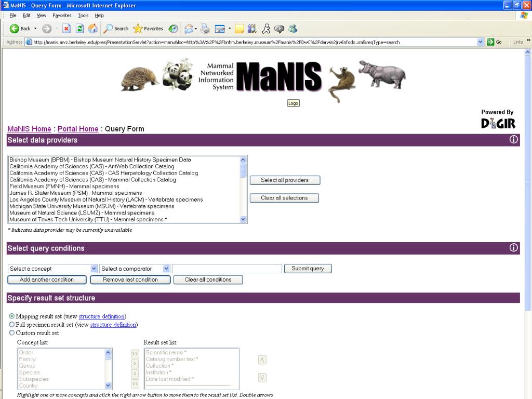Viewport: 532px width, 399px height.
Task: Click the Research books icon
Action: pyautogui.click(x=252, y=29)
